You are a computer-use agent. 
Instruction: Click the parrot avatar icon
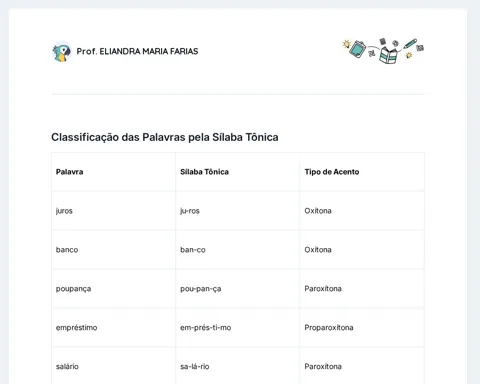pos(62,52)
